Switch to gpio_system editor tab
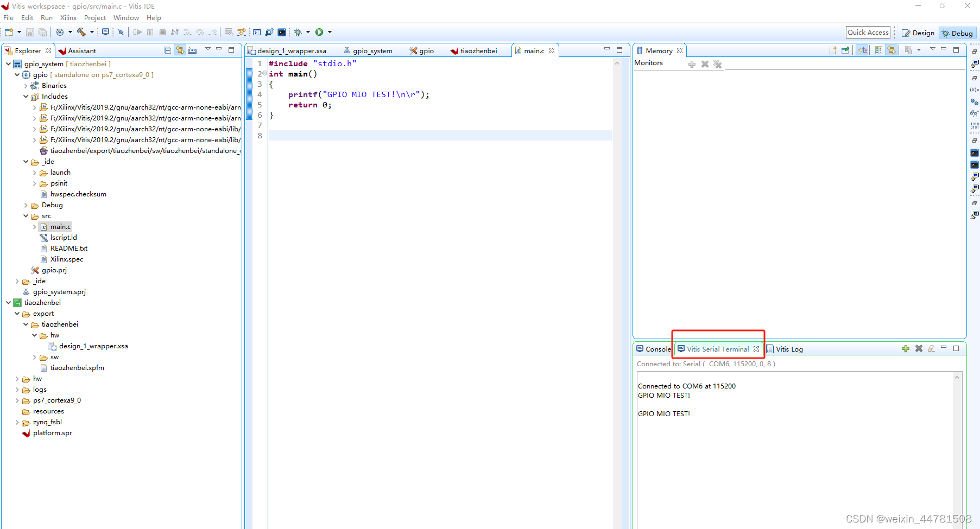 click(x=368, y=50)
